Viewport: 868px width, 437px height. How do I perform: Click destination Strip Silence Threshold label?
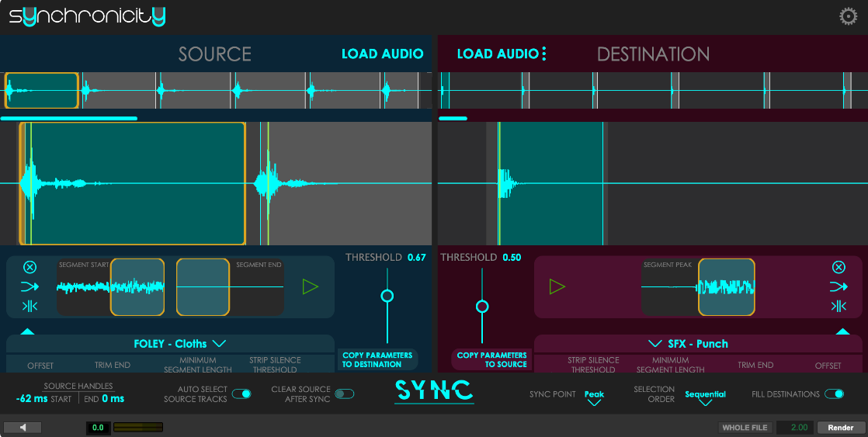click(x=593, y=365)
